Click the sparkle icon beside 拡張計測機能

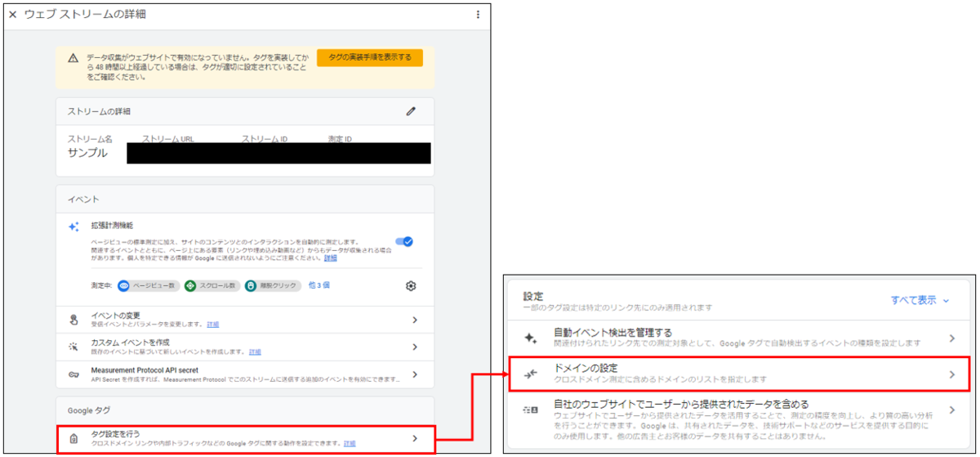73,226
